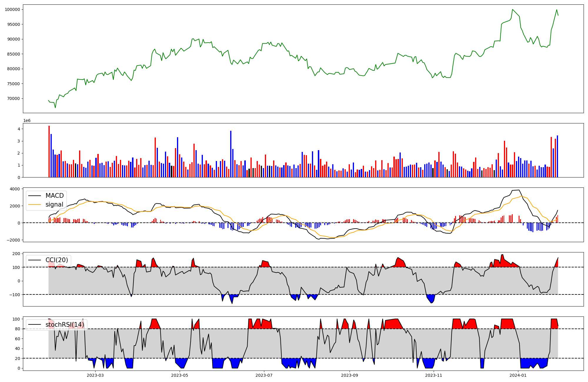Click the 2023-11 x-axis tick label
588x382 pixels.
(434, 375)
